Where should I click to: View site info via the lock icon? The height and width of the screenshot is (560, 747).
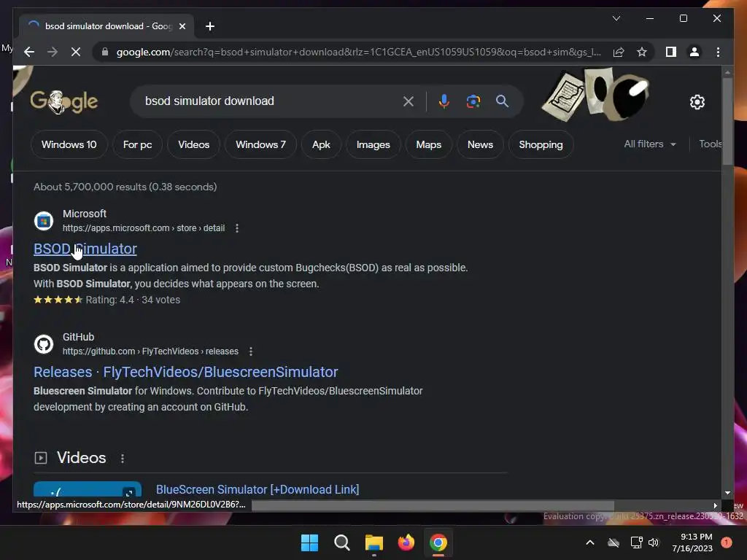[x=105, y=52]
